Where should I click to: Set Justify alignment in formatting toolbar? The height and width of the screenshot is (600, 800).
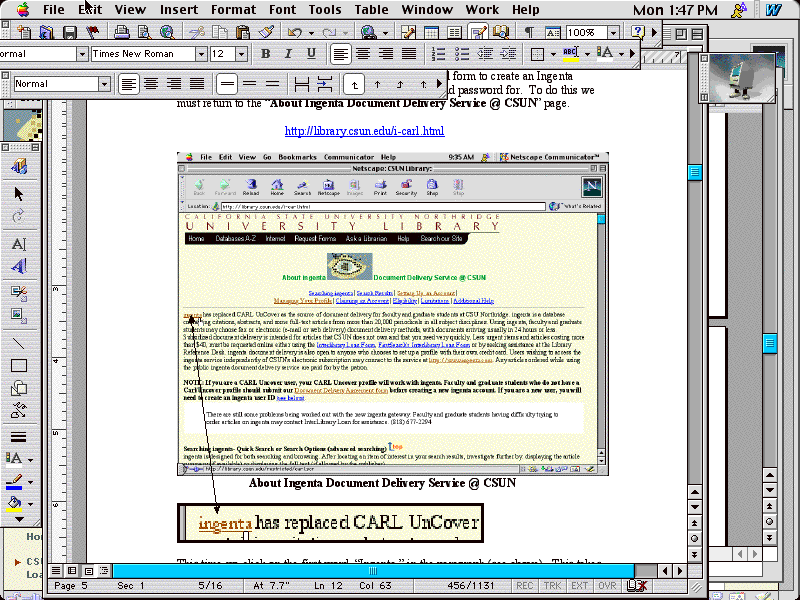(x=409, y=54)
